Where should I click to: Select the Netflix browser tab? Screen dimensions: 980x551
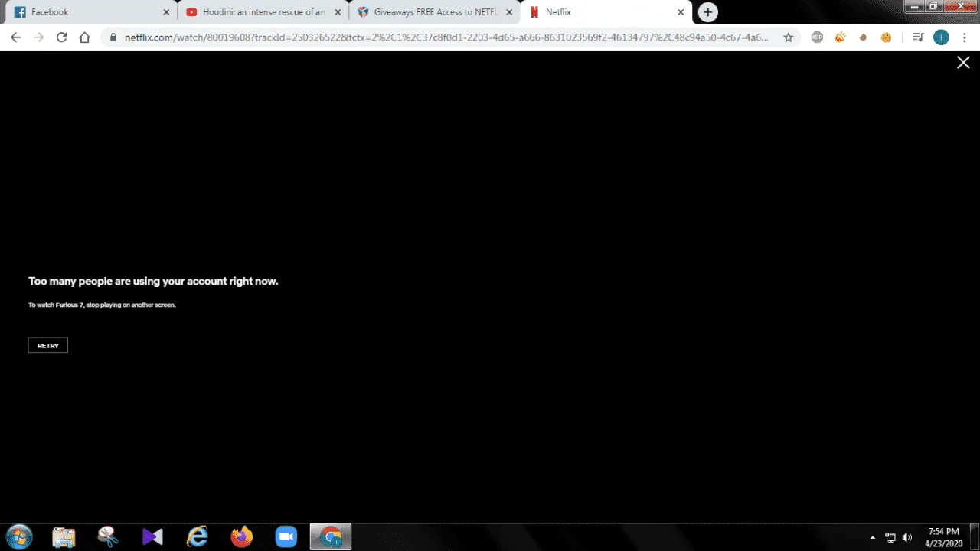coord(605,12)
